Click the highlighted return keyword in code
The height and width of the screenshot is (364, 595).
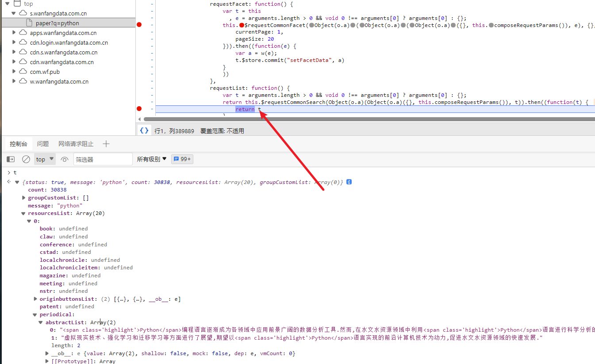tap(245, 109)
